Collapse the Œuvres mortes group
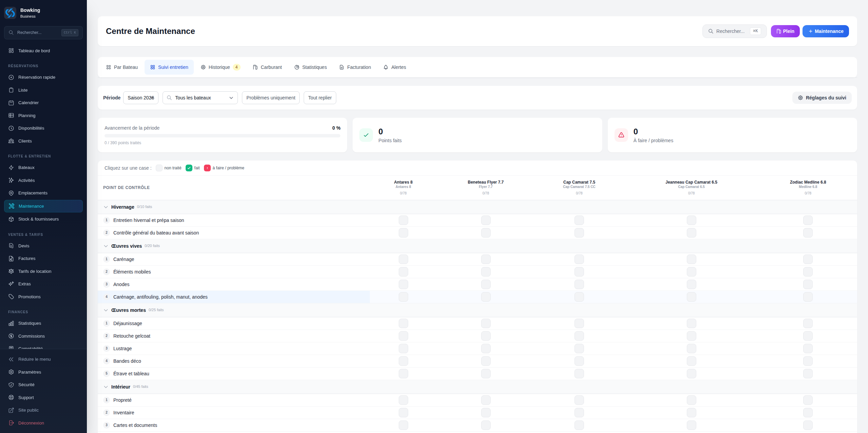868x433 pixels. [x=106, y=310]
